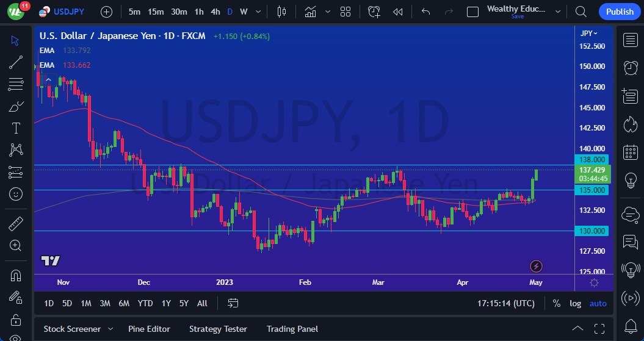Add symbol to compare with plus icon
Viewport: 644px width, 341px height.
[106, 12]
